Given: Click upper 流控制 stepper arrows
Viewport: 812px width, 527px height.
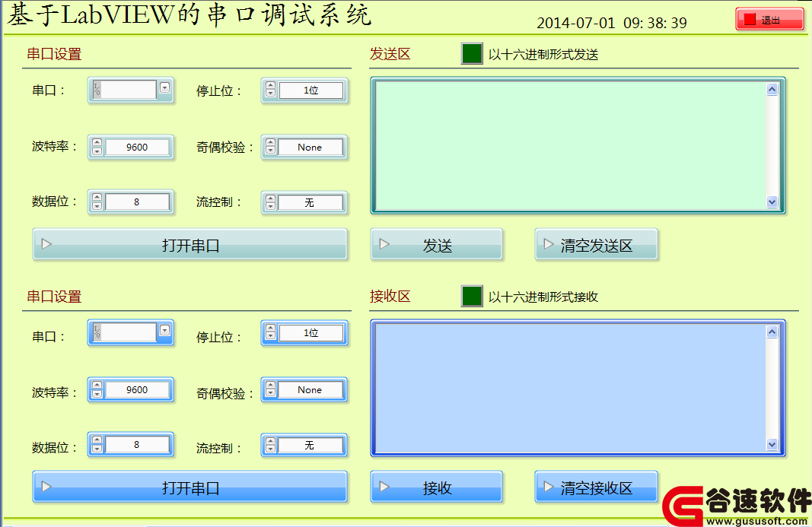Looking at the screenshot, I should [x=270, y=202].
